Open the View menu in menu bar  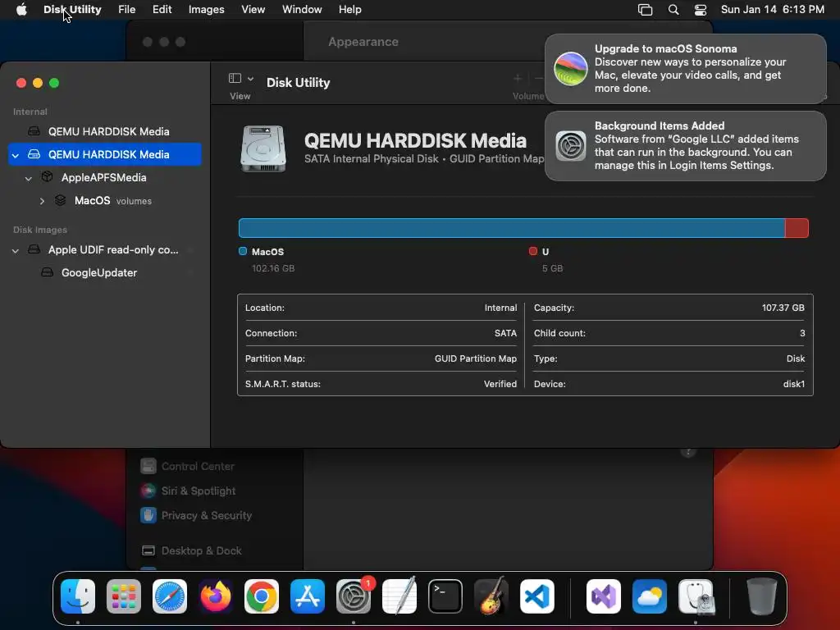pyautogui.click(x=253, y=10)
